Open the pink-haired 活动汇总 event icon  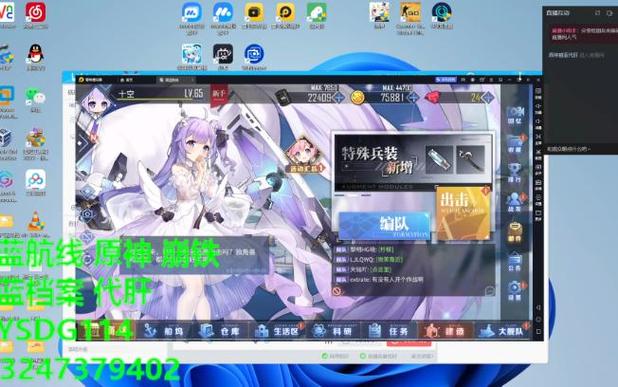pos(305,155)
